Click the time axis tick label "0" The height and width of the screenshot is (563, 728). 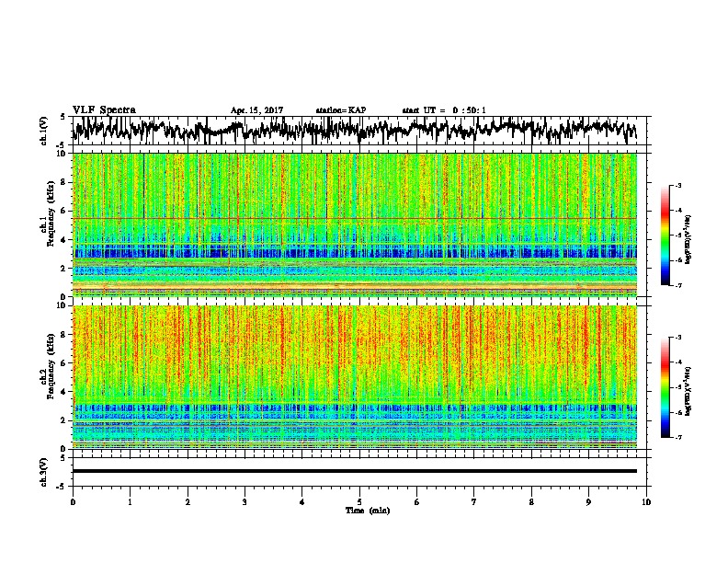click(73, 502)
